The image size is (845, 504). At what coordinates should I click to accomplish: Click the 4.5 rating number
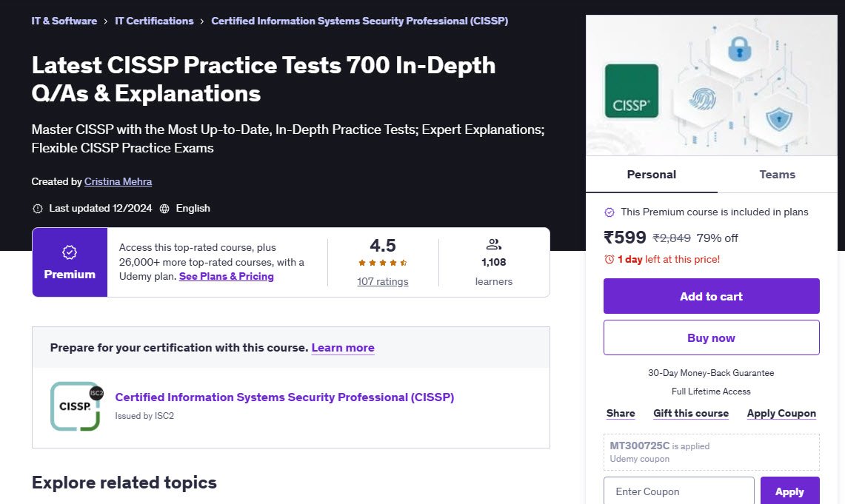coord(383,246)
